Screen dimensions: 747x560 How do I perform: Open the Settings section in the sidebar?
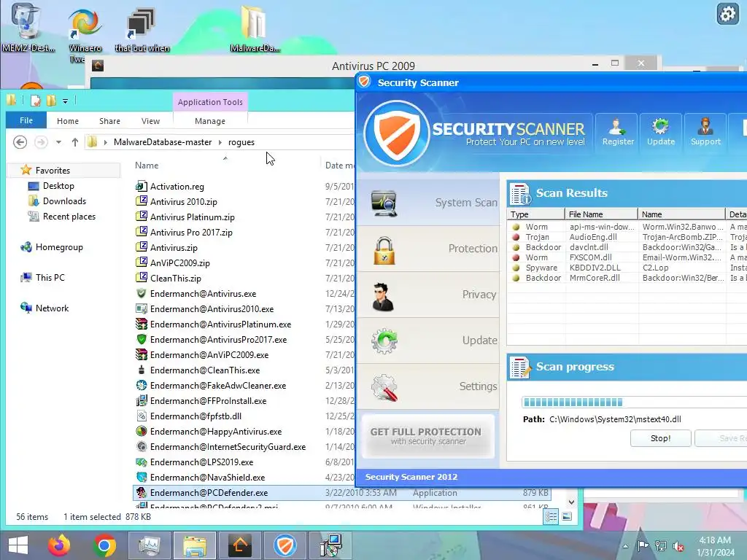click(x=427, y=386)
